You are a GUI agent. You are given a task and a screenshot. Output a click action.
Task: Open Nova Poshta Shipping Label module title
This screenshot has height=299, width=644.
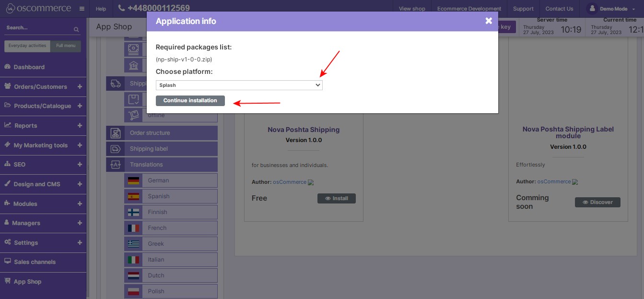pos(568,132)
